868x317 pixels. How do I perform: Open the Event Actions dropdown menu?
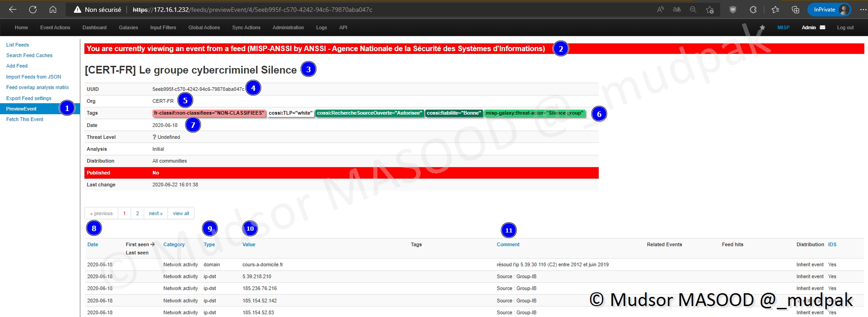(55, 27)
